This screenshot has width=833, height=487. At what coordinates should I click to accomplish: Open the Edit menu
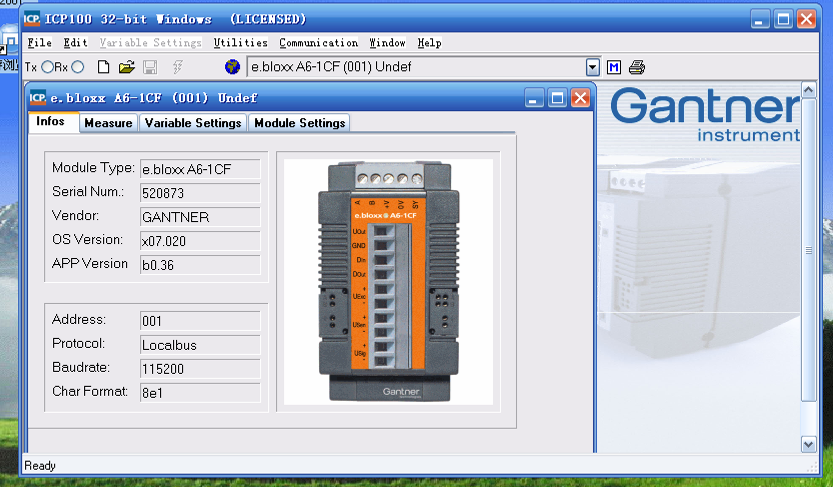coord(75,42)
